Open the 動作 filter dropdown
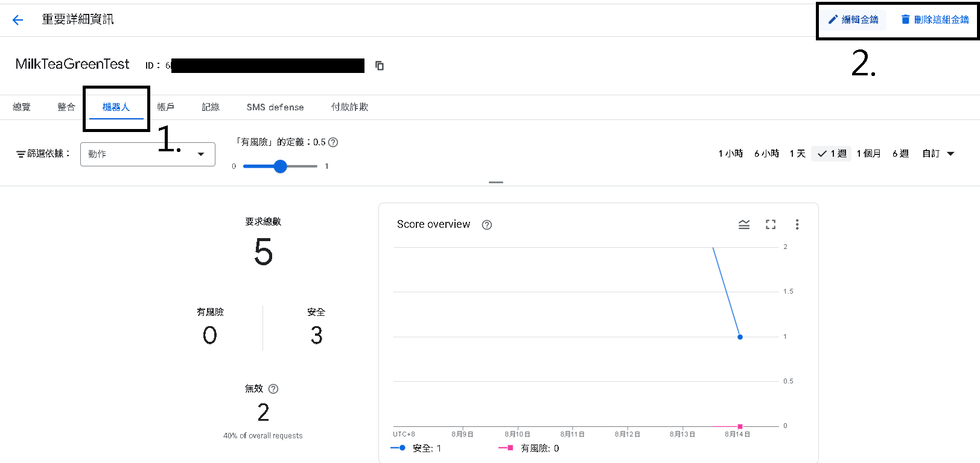This screenshot has height=463, width=980. click(x=148, y=154)
